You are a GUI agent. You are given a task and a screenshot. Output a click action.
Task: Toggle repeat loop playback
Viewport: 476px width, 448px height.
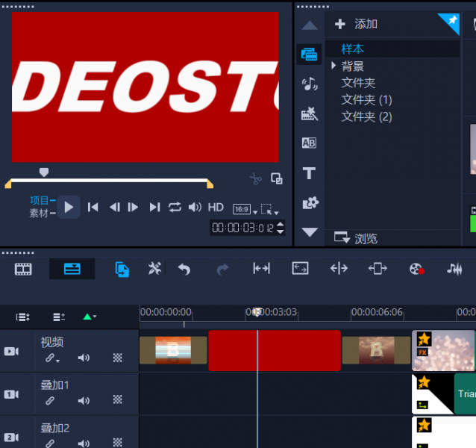pos(175,207)
